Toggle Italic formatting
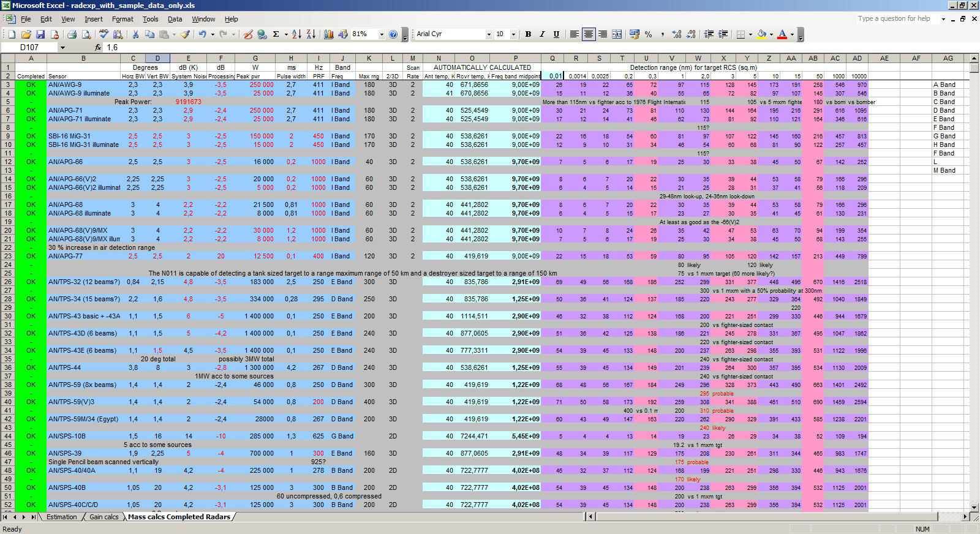Image resolution: width=980 pixels, height=534 pixels. pyautogui.click(x=542, y=34)
